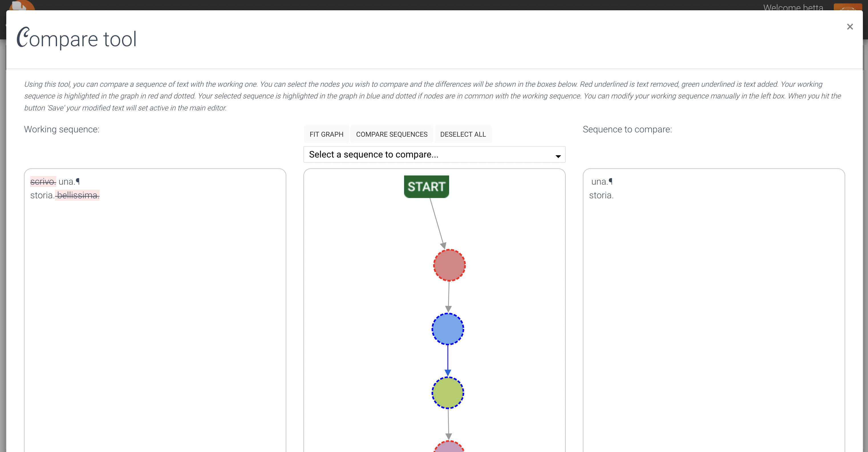Click the word 'storia.' in working sequence
This screenshot has height=452, width=868.
(x=42, y=195)
